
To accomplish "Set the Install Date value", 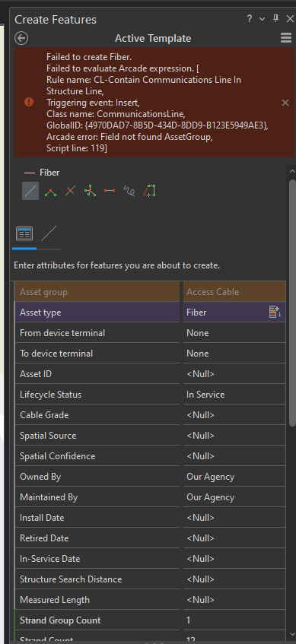I will coord(234,518).
